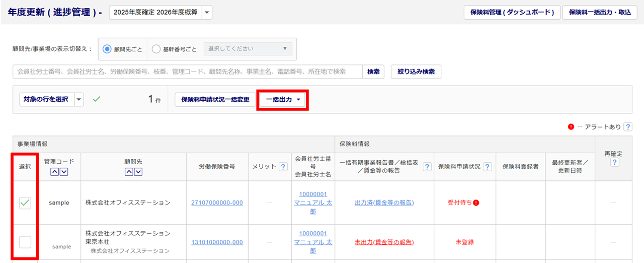Sort 管理コード column descending
The height and width of the screenshot is (263, 644).
63,172
